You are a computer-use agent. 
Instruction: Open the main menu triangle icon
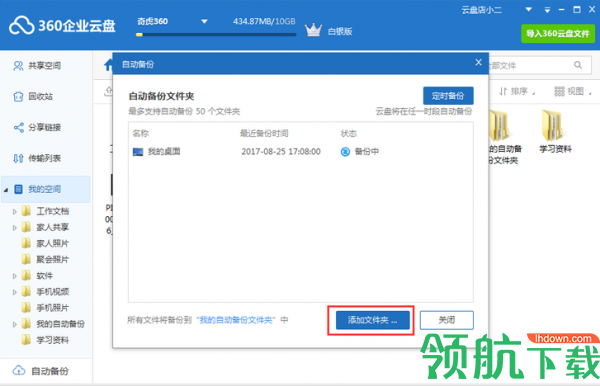547,10
